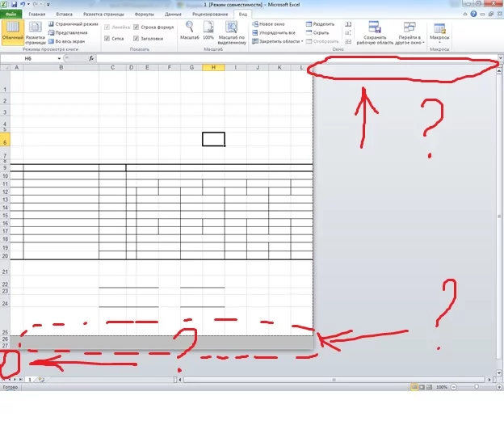
Task: Click Скрыть to hide the window
Action: (317, 33)
